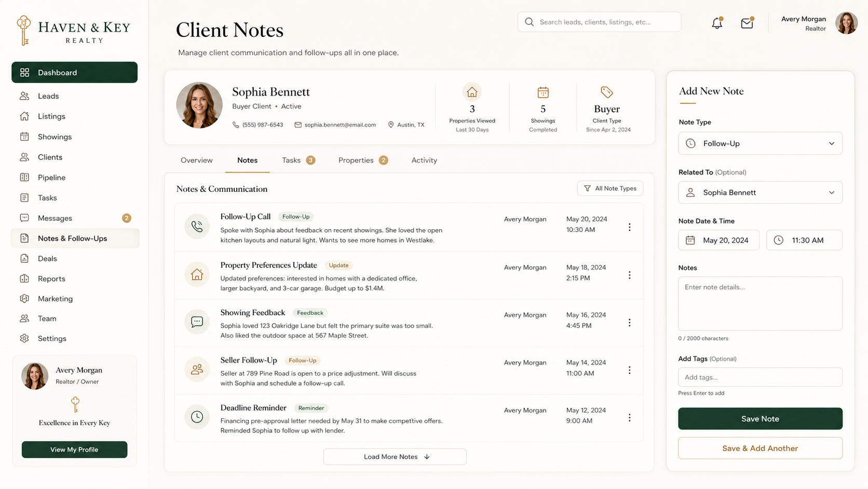Switch to the Tasks tab
This screenshot has height=489, width=868.
299,160
